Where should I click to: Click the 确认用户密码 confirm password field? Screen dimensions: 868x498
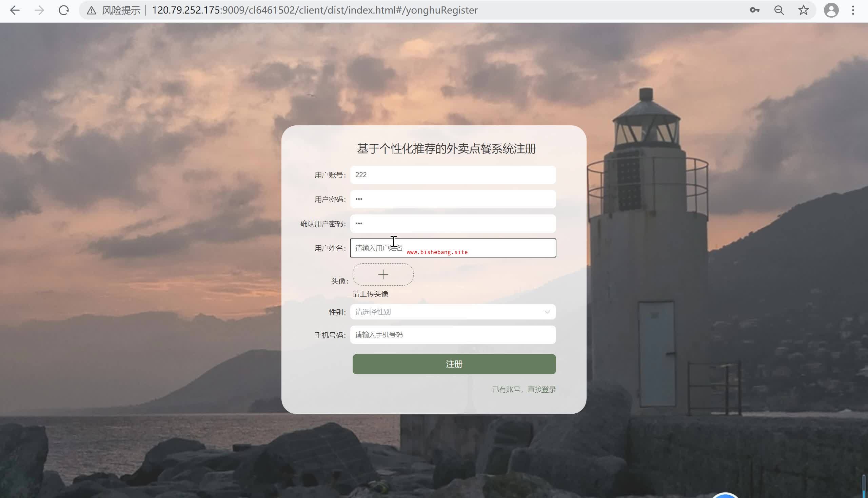pos(453,224)
